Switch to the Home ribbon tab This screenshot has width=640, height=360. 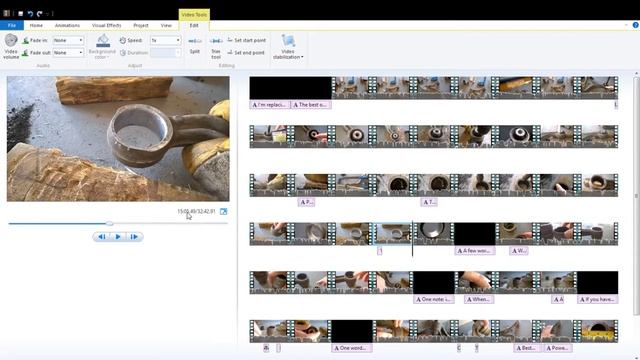(x=36, y=25)
